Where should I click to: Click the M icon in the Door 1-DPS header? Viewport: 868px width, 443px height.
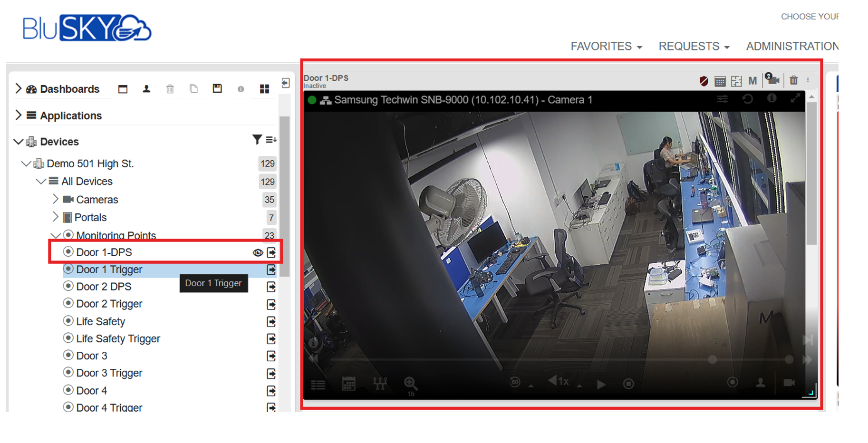(x=752, y=81)
